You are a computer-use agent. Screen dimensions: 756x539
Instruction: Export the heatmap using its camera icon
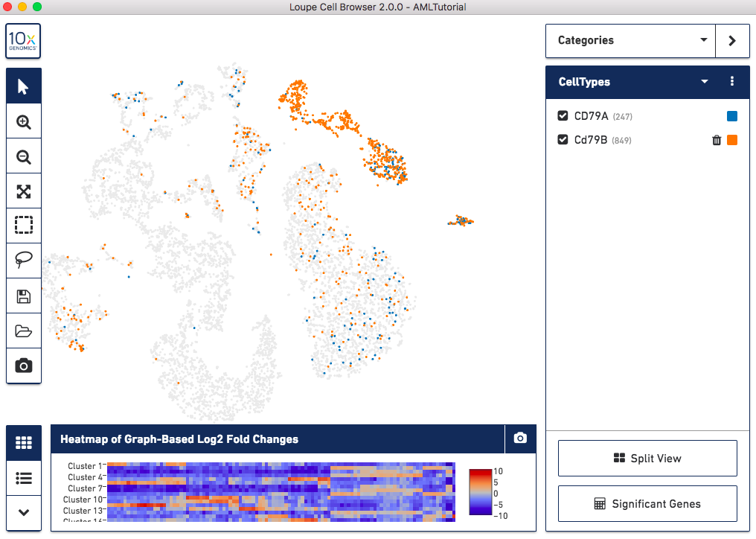(x=519, y=438)
